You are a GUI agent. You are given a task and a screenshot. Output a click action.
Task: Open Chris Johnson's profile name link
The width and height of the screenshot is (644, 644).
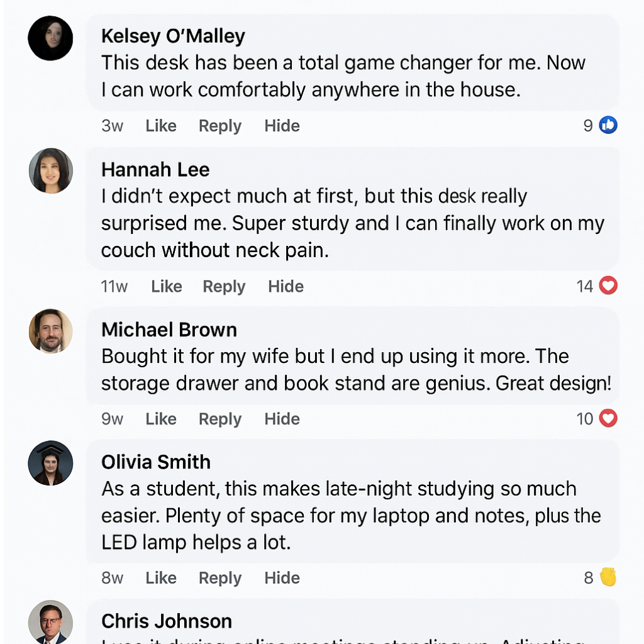(x=167, y=621)
